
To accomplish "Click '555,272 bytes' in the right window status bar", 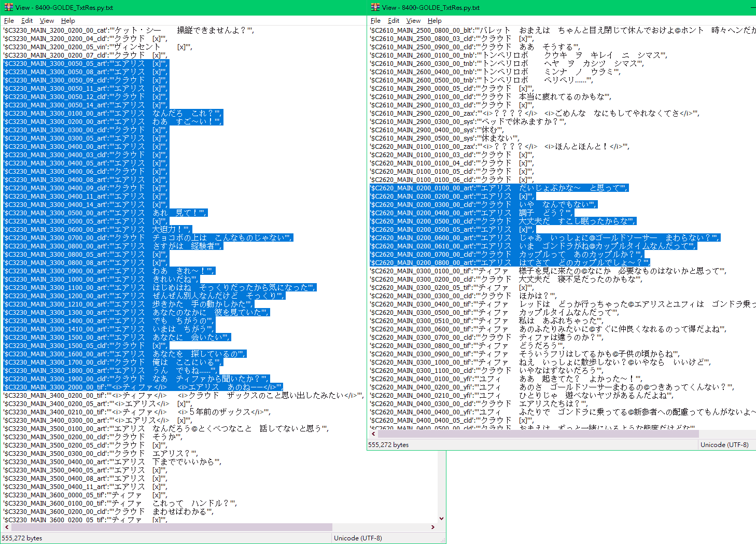I will pyautogui.click(x=388, y=445).
